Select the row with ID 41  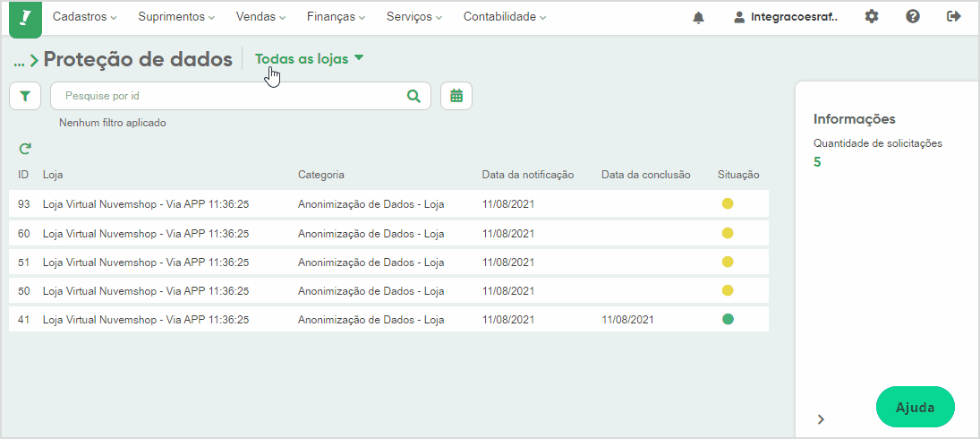point(388,320)
